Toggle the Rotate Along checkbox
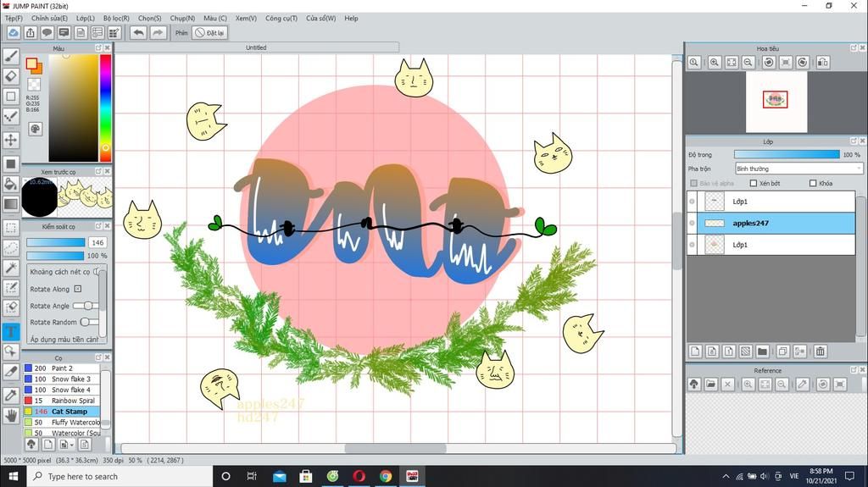Screen dimensions: 868x487 pos(77,289)
